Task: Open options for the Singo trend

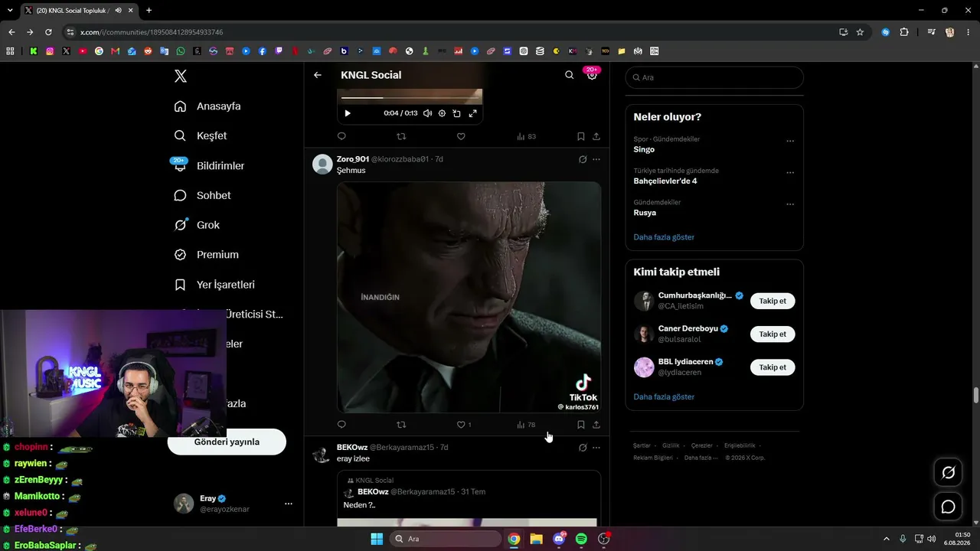Action: (x=790, y=141)
